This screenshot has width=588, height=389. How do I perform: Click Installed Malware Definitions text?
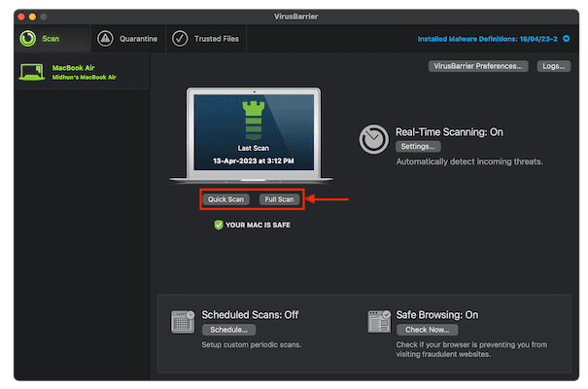[x=488, y=39]
